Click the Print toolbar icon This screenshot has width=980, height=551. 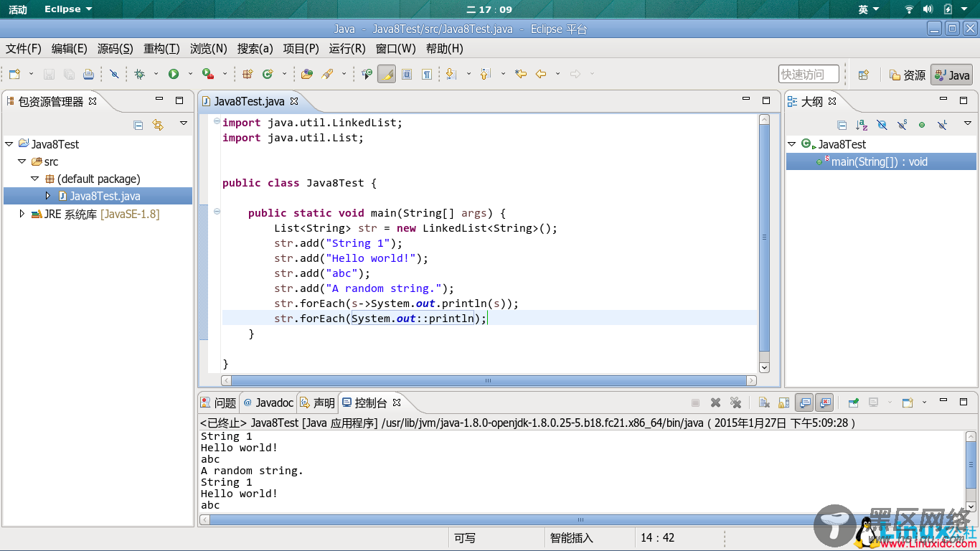88,74
